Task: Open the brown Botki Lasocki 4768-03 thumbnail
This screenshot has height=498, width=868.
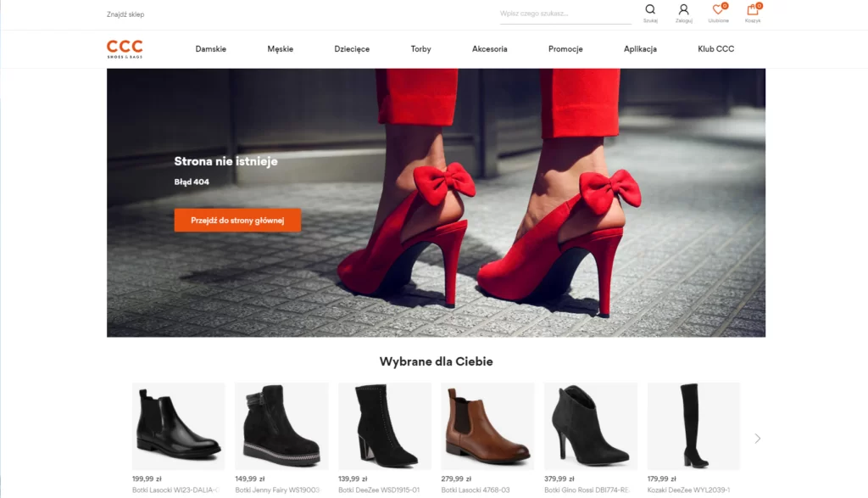Action: [487, 426]
